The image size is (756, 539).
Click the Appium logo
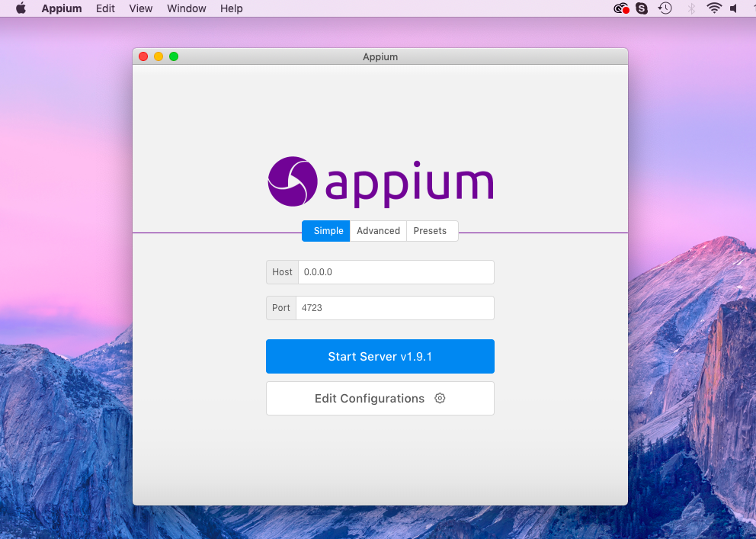coord(380,181)
